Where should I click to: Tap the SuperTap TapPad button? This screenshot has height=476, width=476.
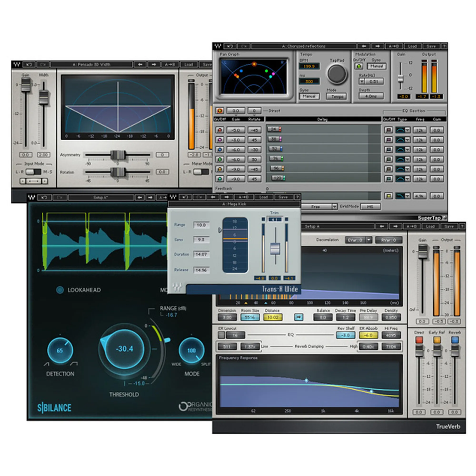click(x=337, y=74)
